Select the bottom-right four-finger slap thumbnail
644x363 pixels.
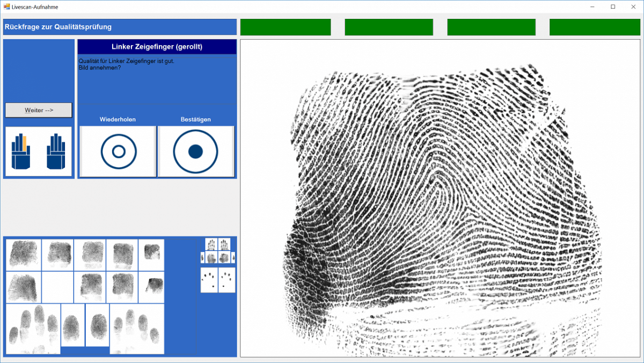tap(137, 329)
